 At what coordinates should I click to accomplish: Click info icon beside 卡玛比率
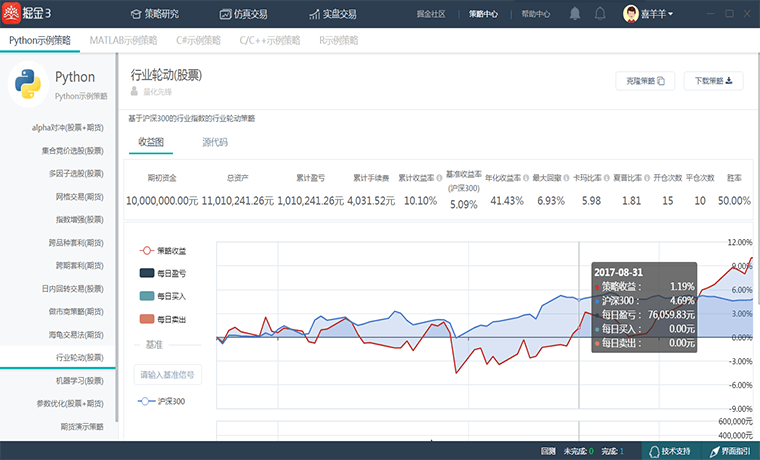(606, 178)
